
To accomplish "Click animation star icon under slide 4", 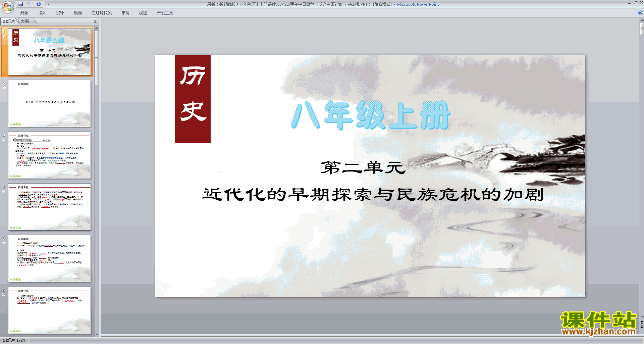I will coord(4,191).
